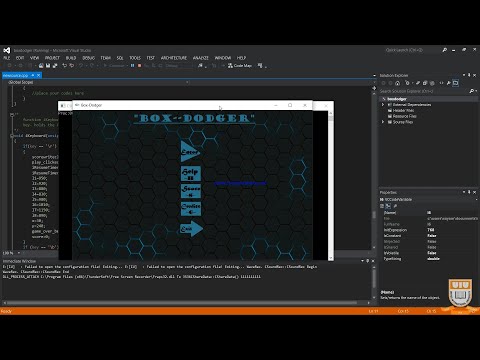Open the Global Scope dropdown
The height and width of the screenshot is (360, 480).
pyautogui.click(x=98, y=82)
